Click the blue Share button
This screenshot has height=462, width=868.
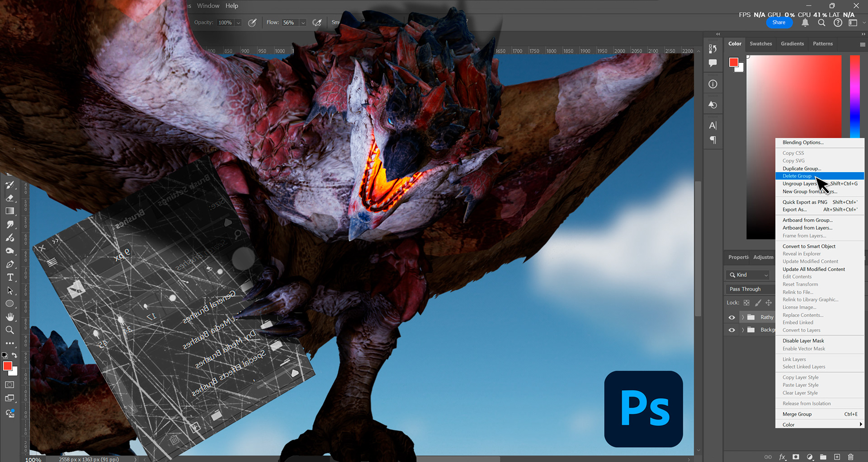[779, 23]
